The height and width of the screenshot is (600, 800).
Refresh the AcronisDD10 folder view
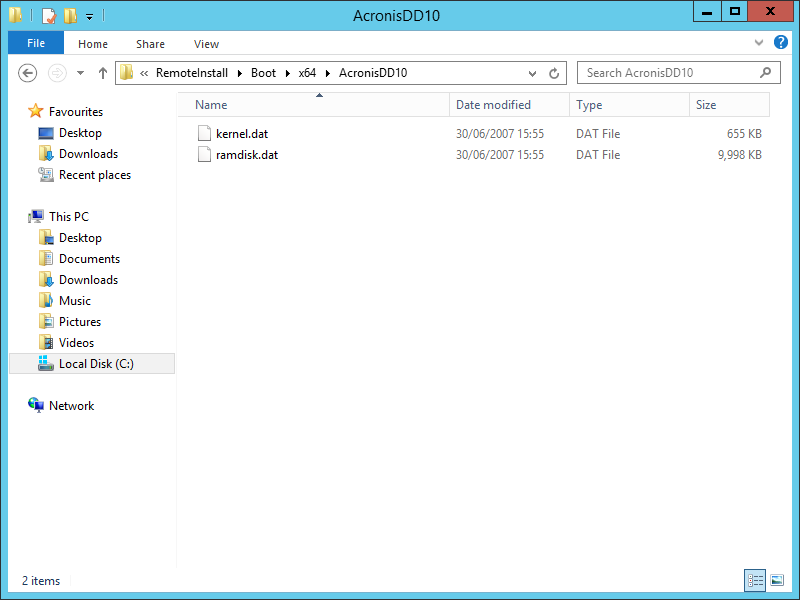point(554,73)
